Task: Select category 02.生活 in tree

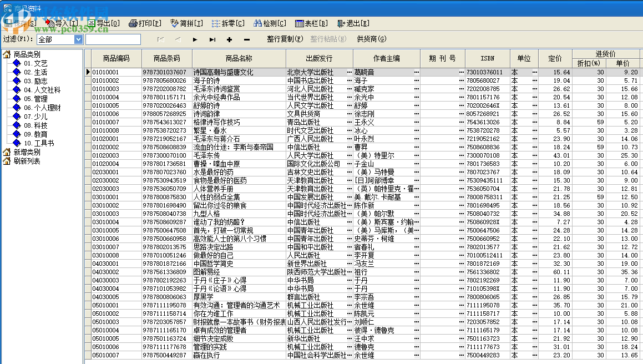Action: (36, 72)
